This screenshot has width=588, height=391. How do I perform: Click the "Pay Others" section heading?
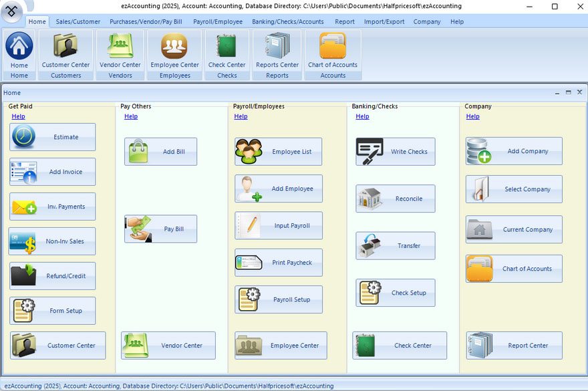click(136, 106)
